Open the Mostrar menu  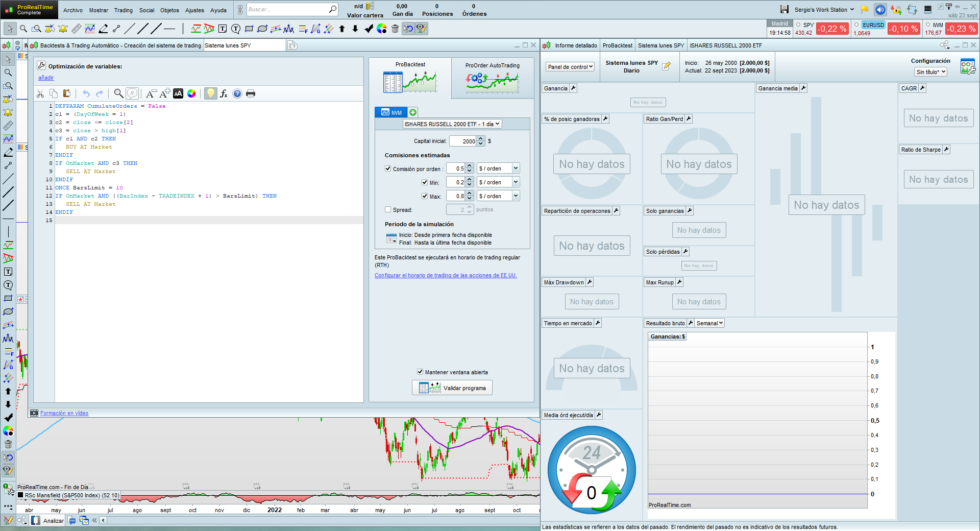(x=99, y=10)
